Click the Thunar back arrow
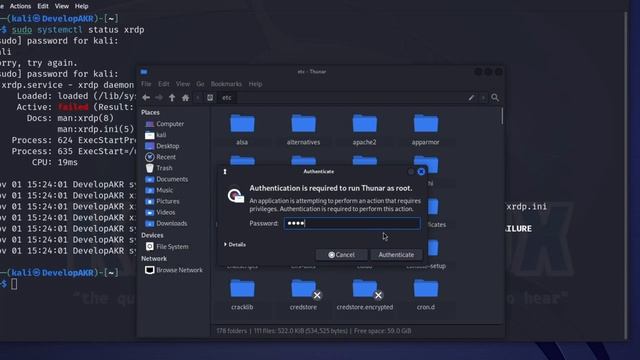 (146, 98)
